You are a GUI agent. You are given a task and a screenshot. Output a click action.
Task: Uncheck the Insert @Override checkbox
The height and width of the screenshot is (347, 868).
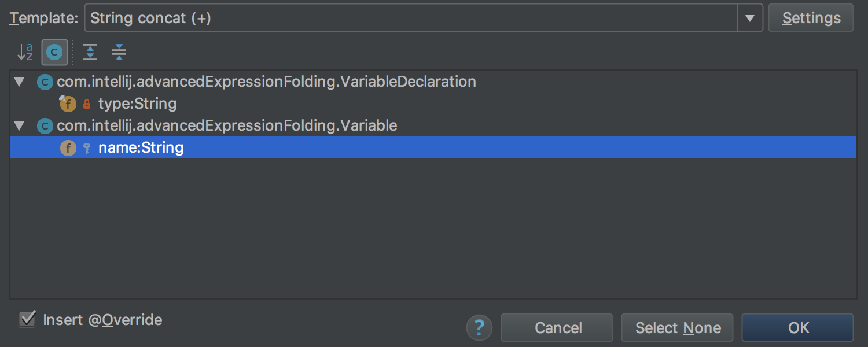[x=27, y=319]
